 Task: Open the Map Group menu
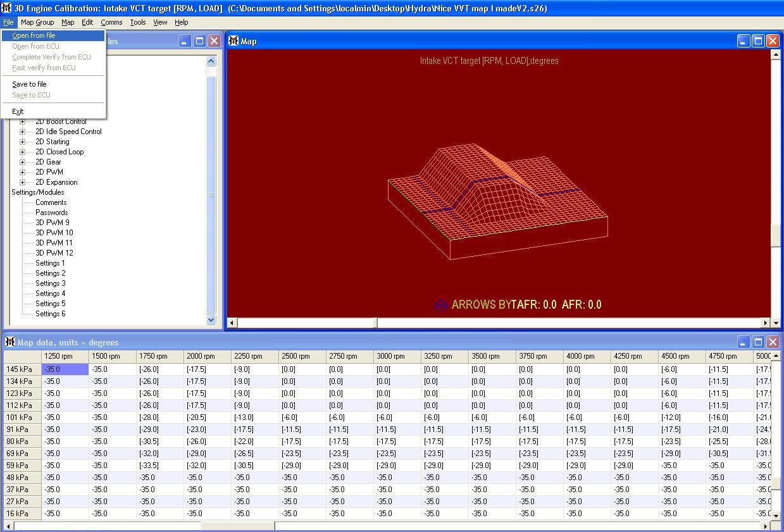(x=37, y=22)
